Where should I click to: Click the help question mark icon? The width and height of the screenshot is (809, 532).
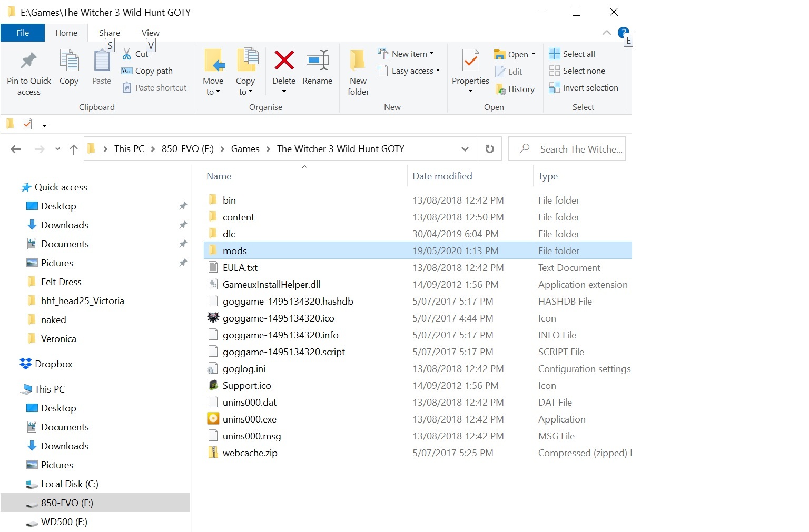[x=623, y=32]
